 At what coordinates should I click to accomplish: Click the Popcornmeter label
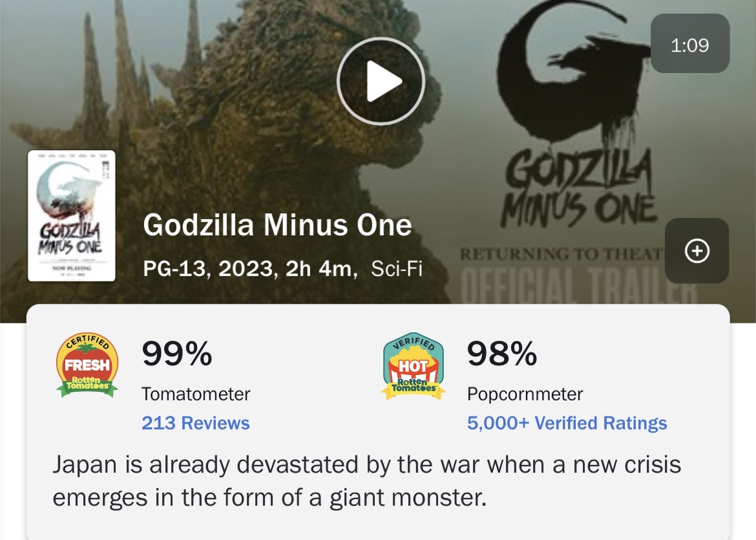coord(525,394)
